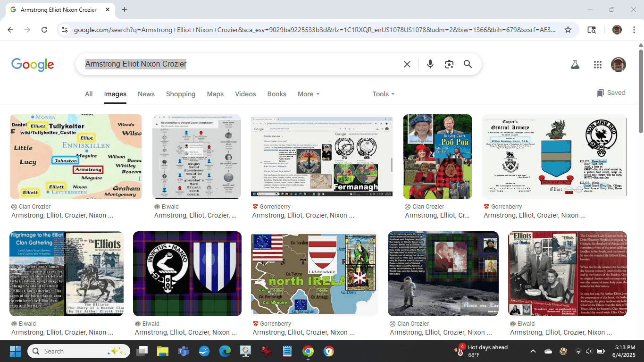Open the Clan Crozier source under the Tullykelter map
Viewport: 644px width, 362px height.
click(31, 207)
